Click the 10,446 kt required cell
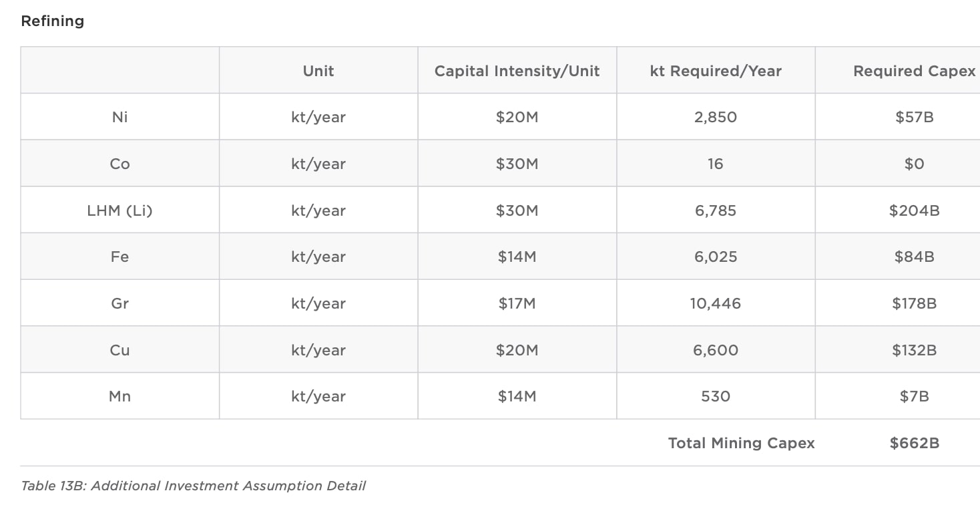980x505 pixels. [x=715, y=303]
